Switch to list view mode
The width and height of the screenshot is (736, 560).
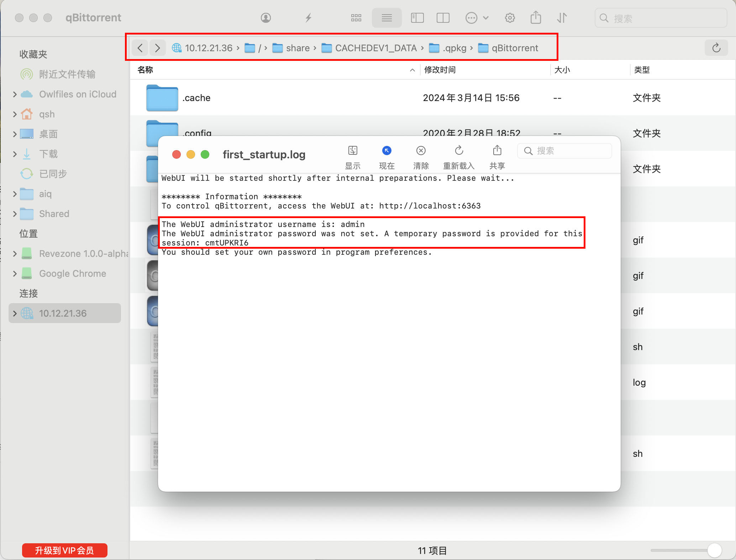pos(387,18)
